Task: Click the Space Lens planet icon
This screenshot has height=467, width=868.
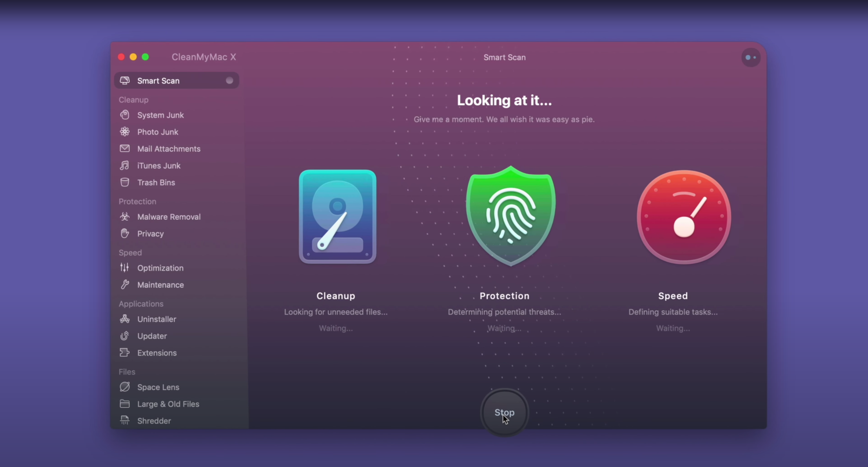Action: click(125, 387)
